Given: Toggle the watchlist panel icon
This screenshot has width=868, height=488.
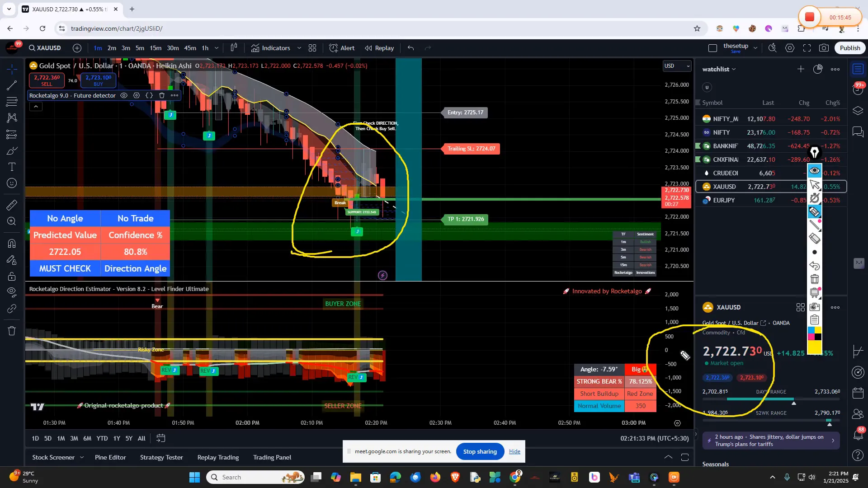Looking at the screenshot, I should point(858,69).
